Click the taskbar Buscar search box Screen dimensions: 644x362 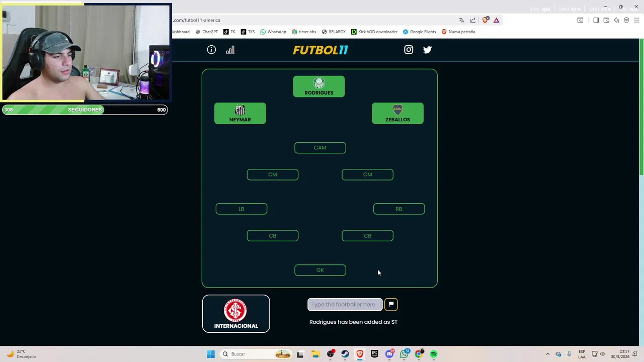click(257, 354)
